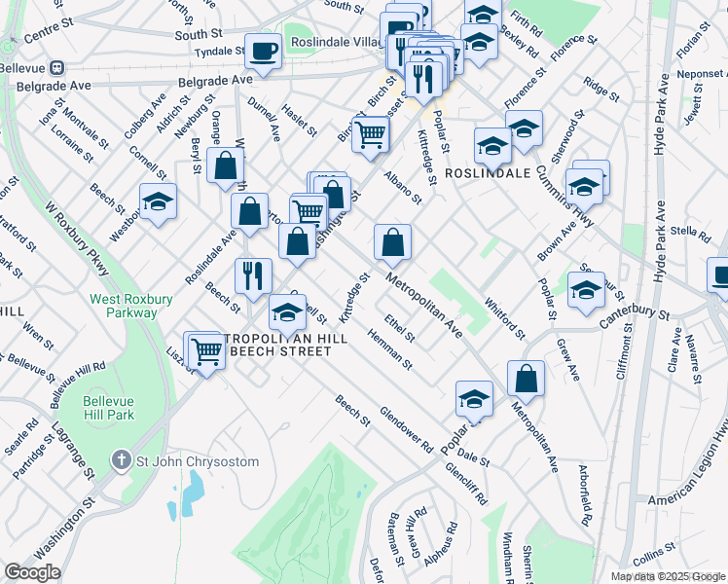Click the Bellevue Hill Park label
This screenshot has width=728, height=584.
[109, 408]
